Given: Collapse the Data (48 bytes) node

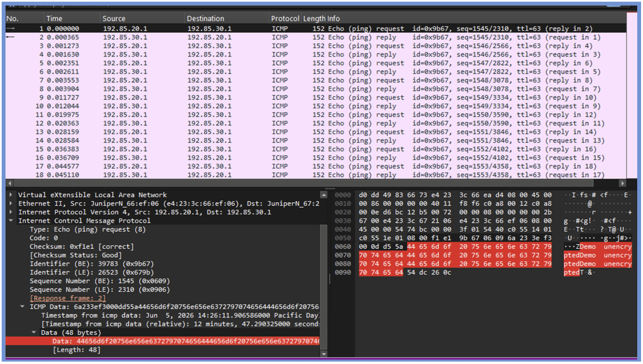Looking at the screenshot, I should click(x=34, y=332).
